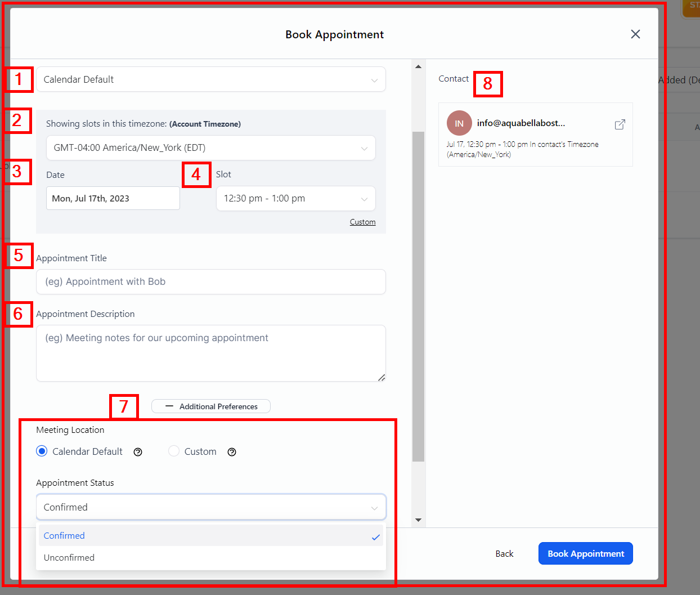Image resolution: width=700 pixels, height=595 pixels.
Task: Open the timezone GMT-04:00 dropdown
Action: point(211,147)
